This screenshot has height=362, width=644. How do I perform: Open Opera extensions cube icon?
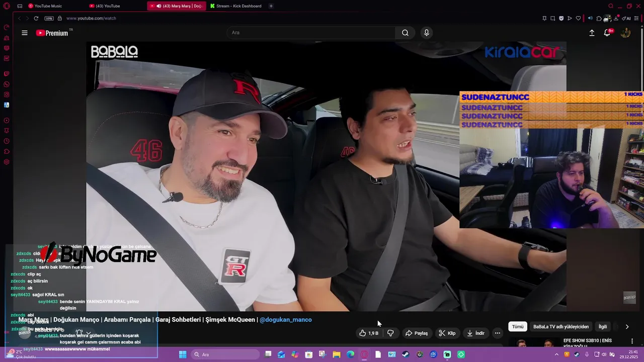599,18
